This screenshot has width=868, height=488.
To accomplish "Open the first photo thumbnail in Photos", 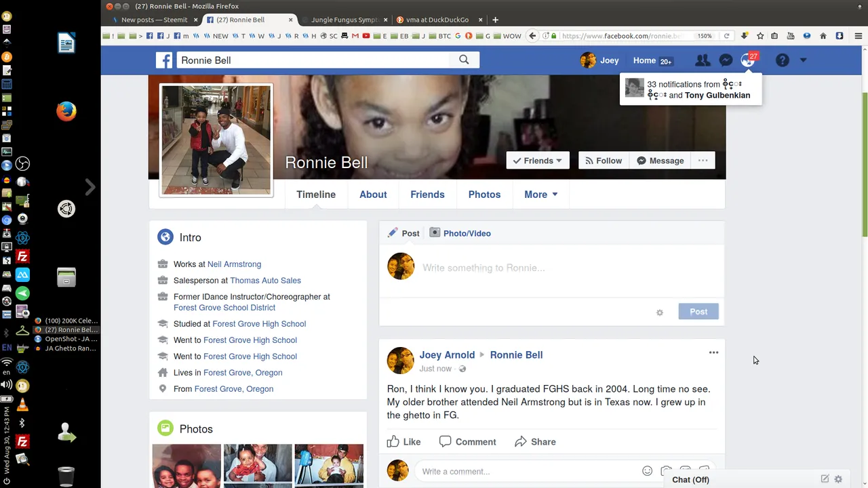I will click(186, 466).
